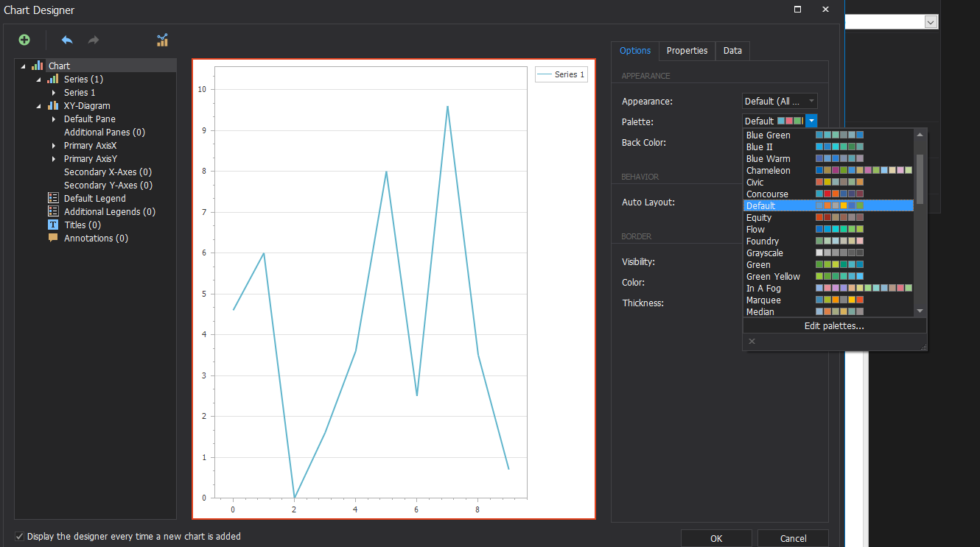Select the Annotations (0) item
Screen dimensions: 980x547
96,239
